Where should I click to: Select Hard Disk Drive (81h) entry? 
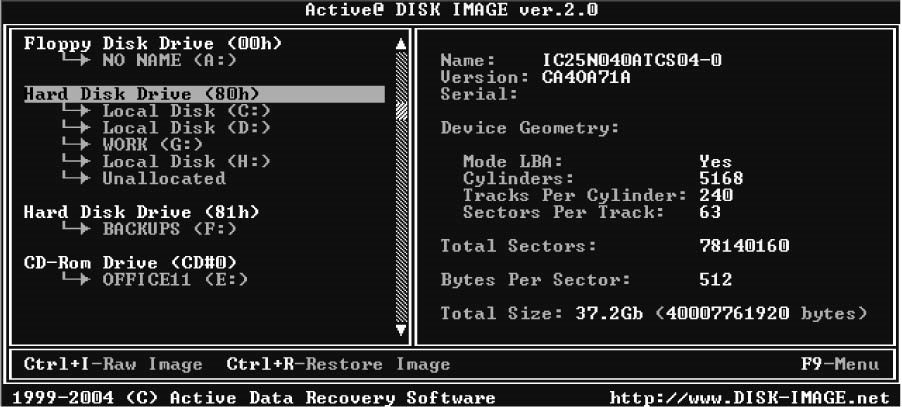(142, 212)
